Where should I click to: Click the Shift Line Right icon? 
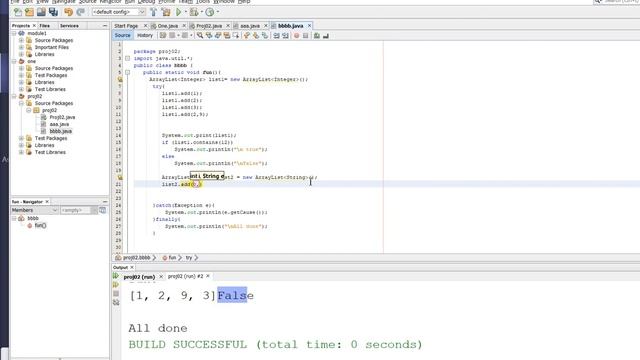click(x=285, y=36)
